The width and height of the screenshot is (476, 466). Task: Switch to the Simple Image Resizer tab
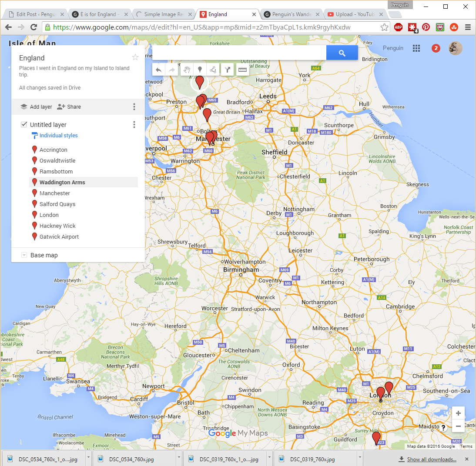pyautogui.click(x=164, y=14)
